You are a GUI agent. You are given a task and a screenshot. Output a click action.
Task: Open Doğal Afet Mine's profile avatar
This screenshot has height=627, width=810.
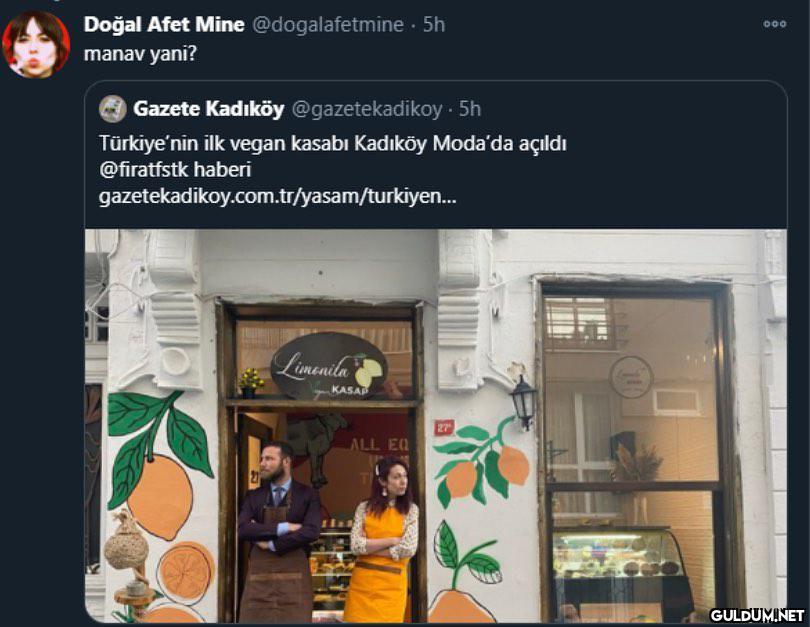[36, 44]
